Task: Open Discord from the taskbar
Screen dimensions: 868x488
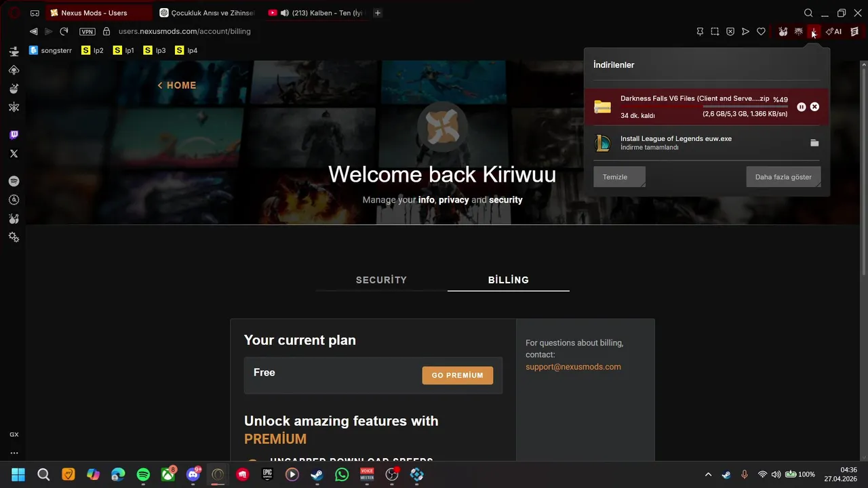Action: click(193, 474)
